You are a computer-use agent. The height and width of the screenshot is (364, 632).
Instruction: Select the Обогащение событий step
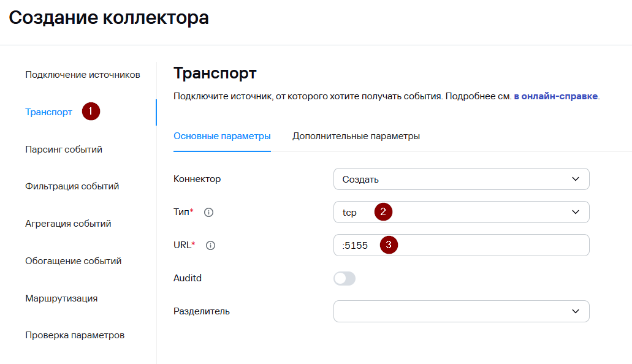[x=73, y=261]
